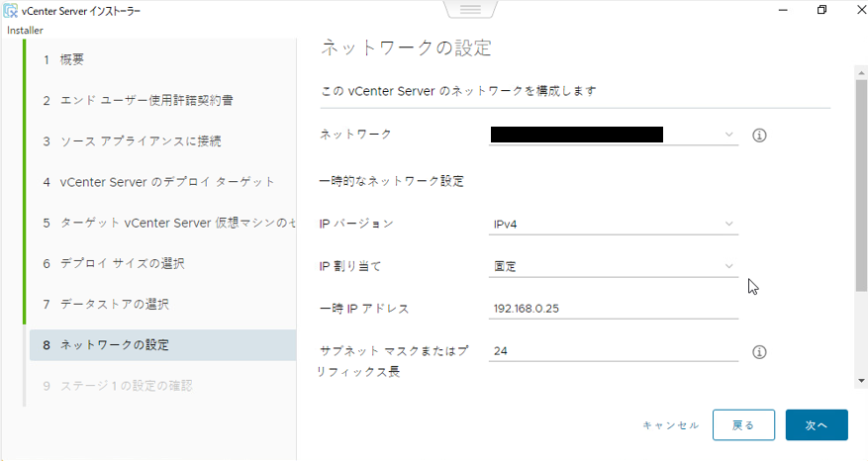Select step 8 ネットワークの設定
The image size is (868, 461).
coord(114,345)
